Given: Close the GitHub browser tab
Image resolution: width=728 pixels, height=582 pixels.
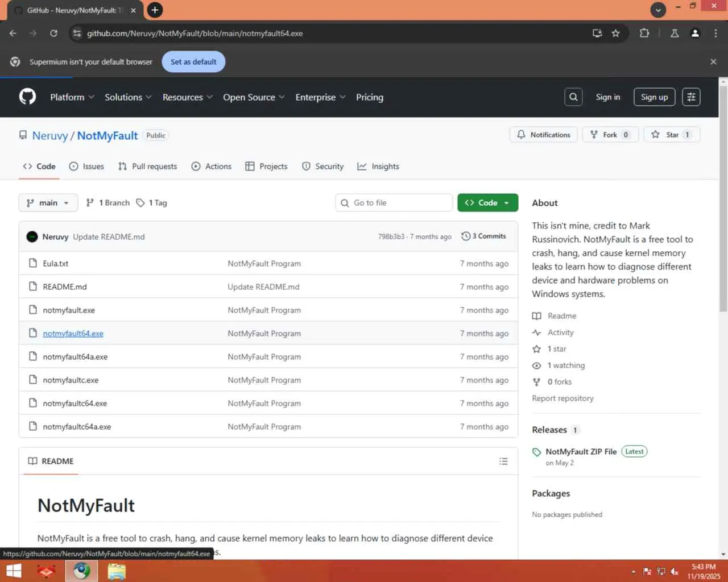Looking at the screenshot, I should (133, 10).
